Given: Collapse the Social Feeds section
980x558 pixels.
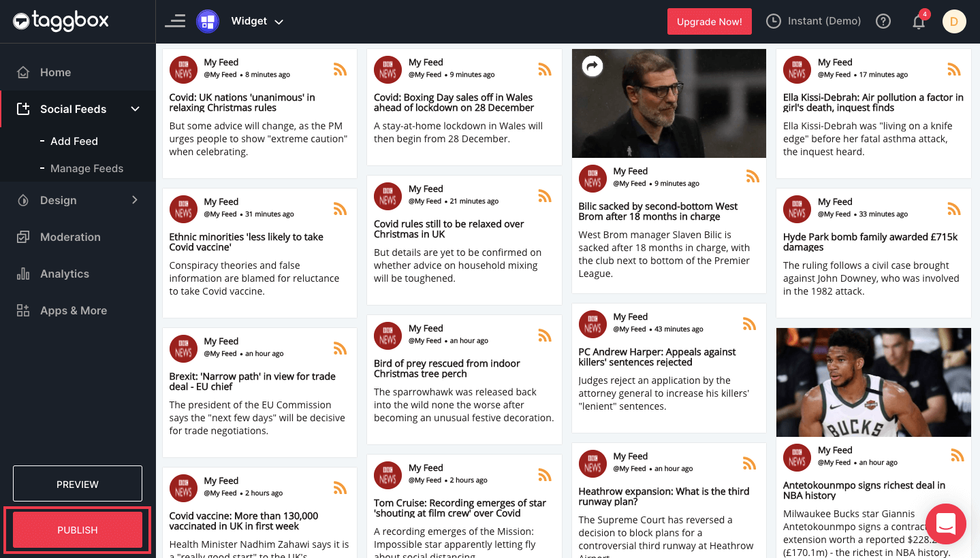Looking at the screenshot, I should coord(135,109).
